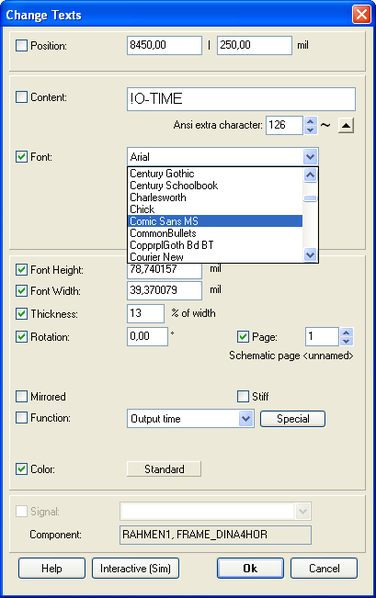Uncheck the Page checkbox

243,337
